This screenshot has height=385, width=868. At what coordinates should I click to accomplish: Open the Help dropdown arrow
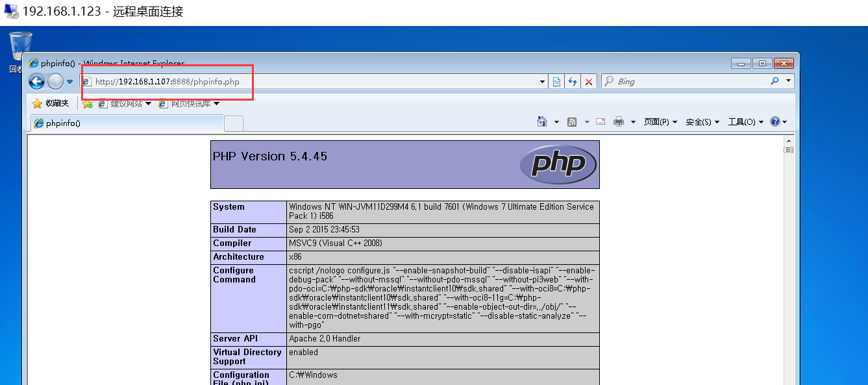click(785, 122)
